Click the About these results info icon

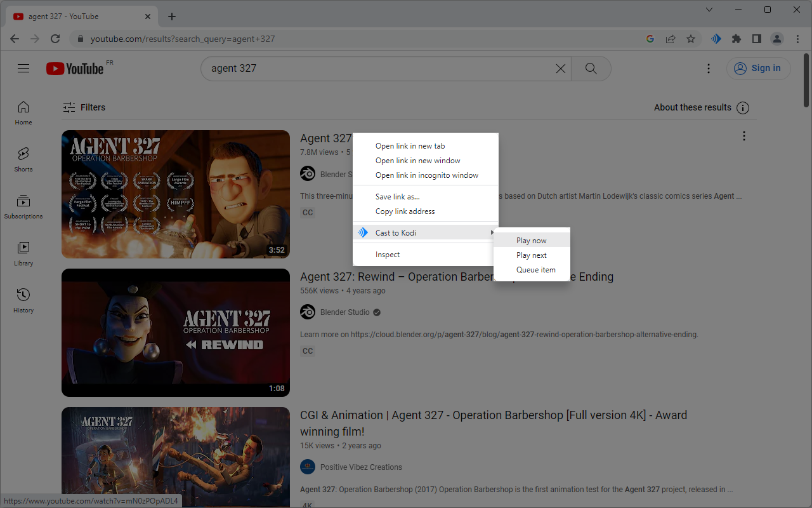pyautogui.click(x=743, y=108)
